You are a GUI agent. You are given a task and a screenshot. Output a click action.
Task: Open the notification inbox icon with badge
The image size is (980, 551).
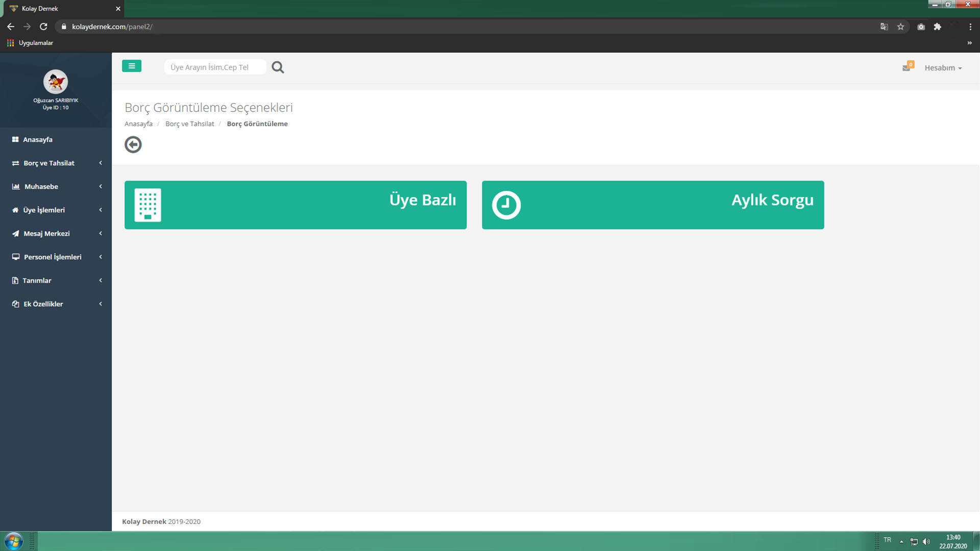click(x=907, y=67)
